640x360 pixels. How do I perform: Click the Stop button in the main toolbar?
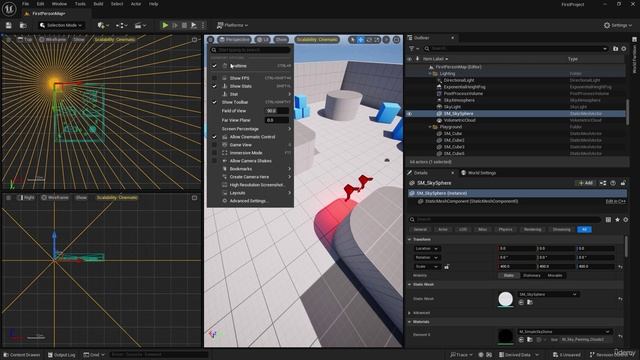184,25
